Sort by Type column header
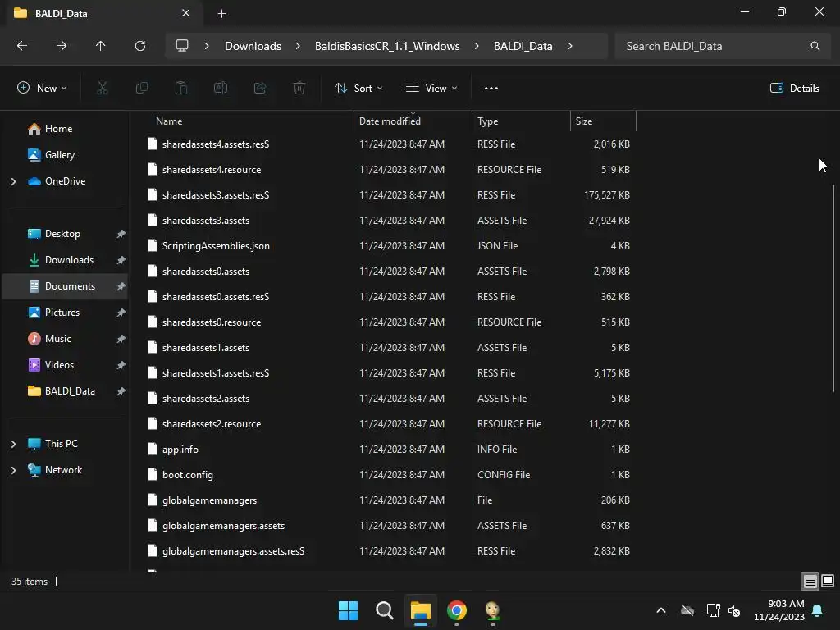Viewport: 840px width, 630px height. point(487,121)
